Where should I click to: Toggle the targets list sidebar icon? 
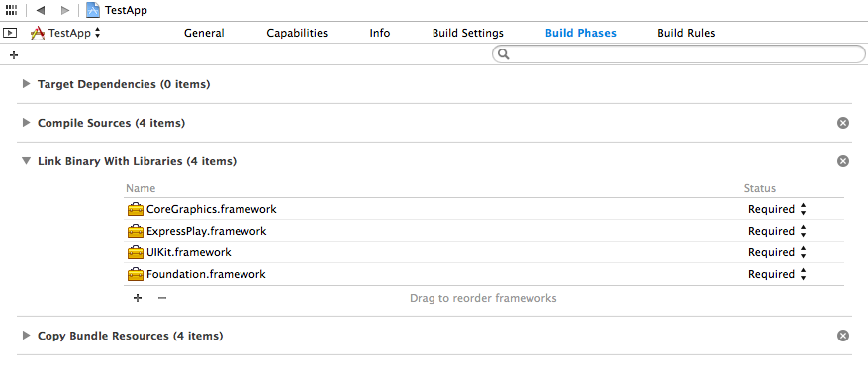10,33
